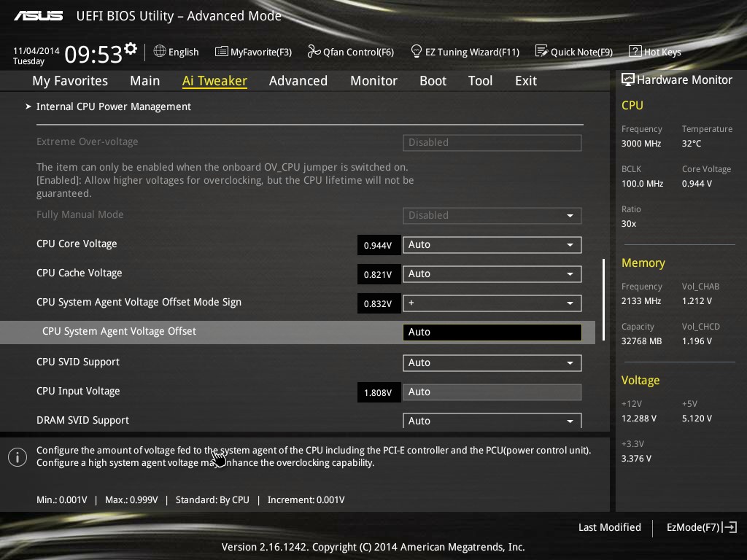
Task: Click the 0.821V CPU Cache Voltage reading
Action: pos(379,274)
